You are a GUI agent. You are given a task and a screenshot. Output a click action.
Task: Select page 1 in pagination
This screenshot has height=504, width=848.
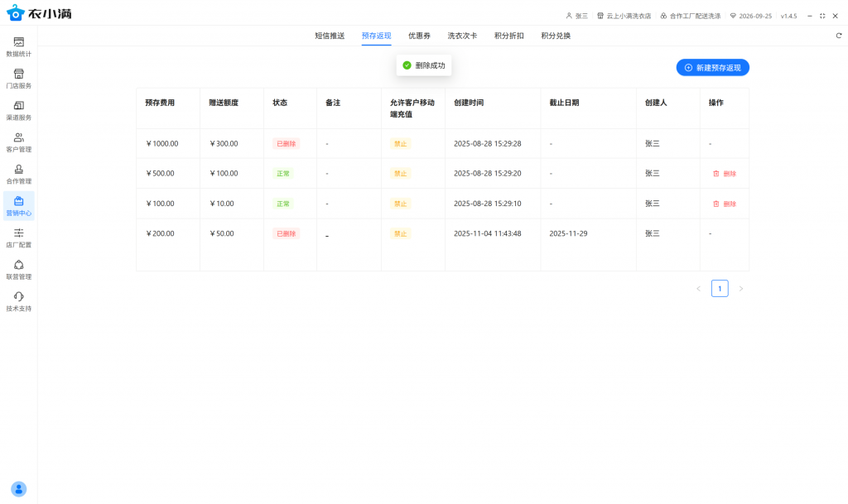[720, 289]
